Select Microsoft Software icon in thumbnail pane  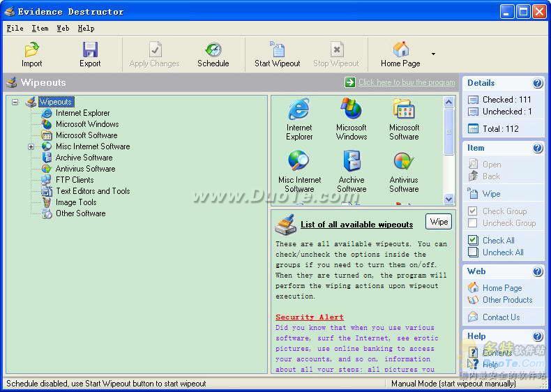[x=404, y=109]
